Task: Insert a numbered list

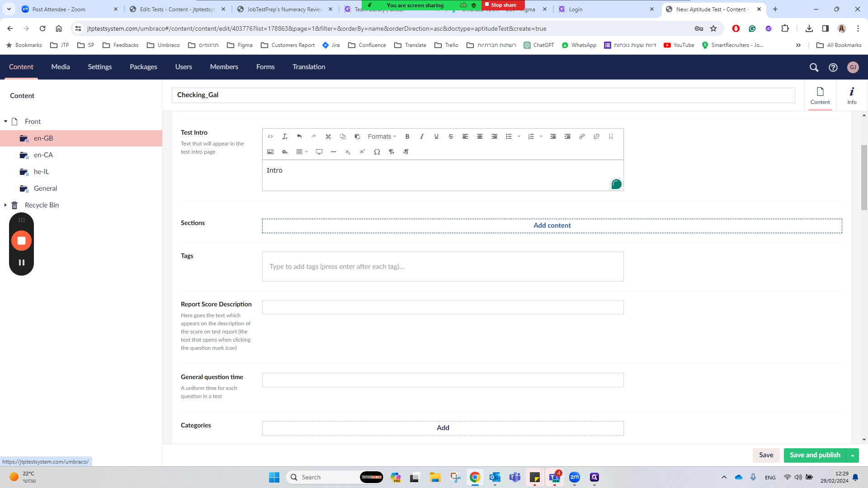Action: pos(531,136)
